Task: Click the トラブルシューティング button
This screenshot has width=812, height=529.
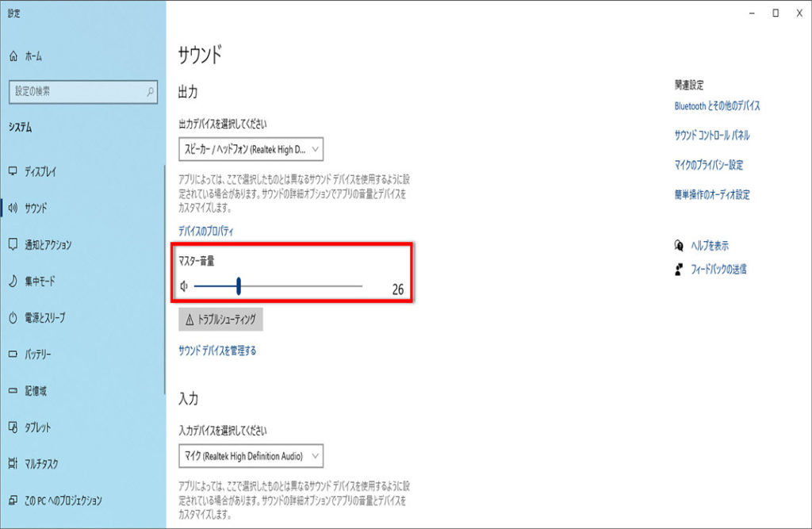Action: [220, 320]
